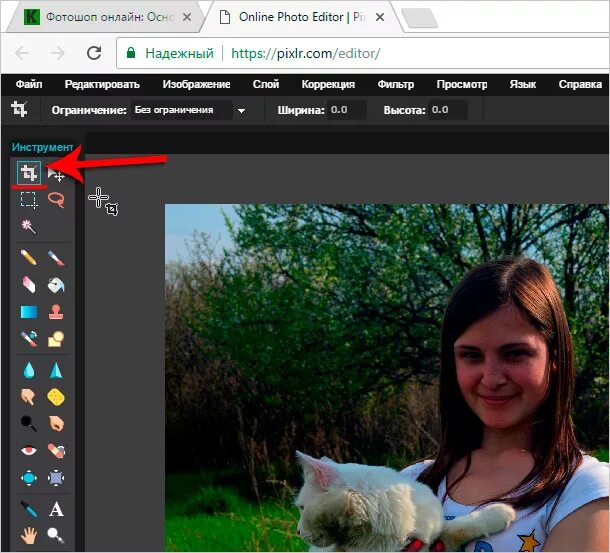The width and height of the screenshot is (610, 553).
Task: Click the Надежный secure site indicator
Action: 170,53
